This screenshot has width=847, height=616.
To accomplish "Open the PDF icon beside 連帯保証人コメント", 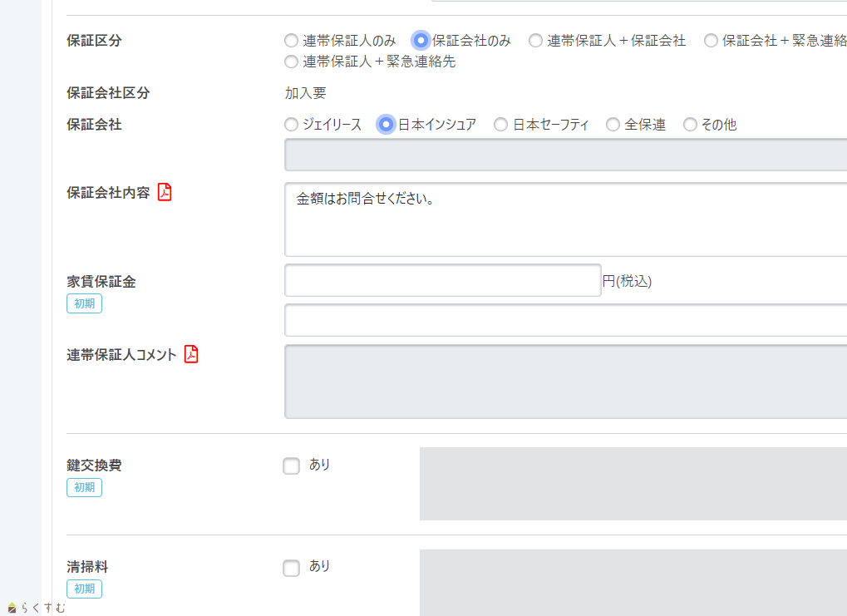I will [x=191, y=354].
